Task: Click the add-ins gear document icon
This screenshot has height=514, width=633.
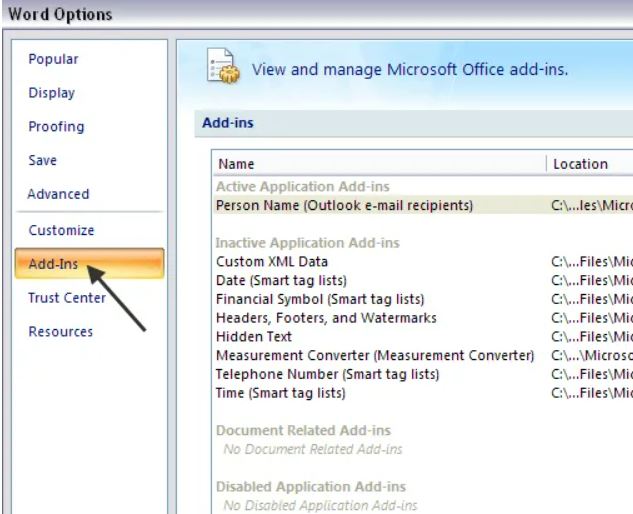Action: 223,67
